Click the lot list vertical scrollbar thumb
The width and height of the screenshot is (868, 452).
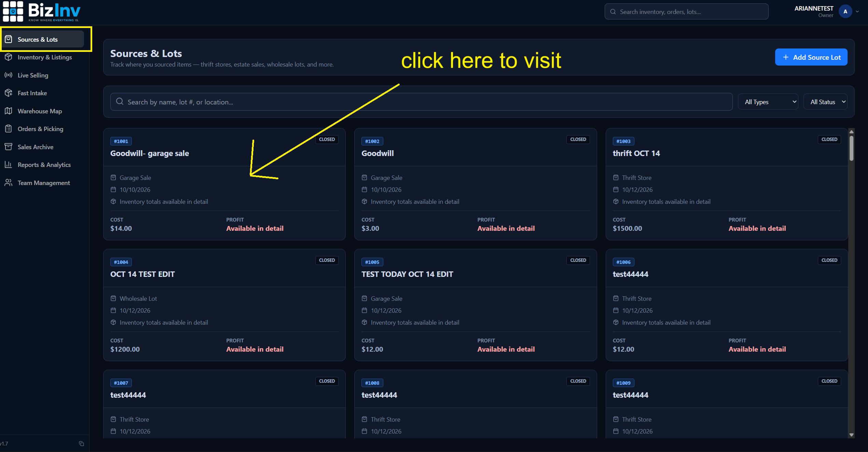(x=851, y=148)
